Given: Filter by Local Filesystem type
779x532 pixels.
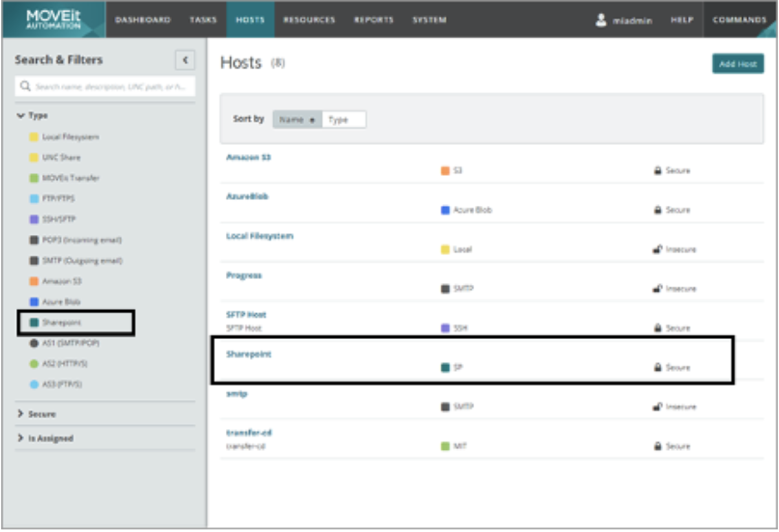Looking at the screenshot, I should [64, 137].
